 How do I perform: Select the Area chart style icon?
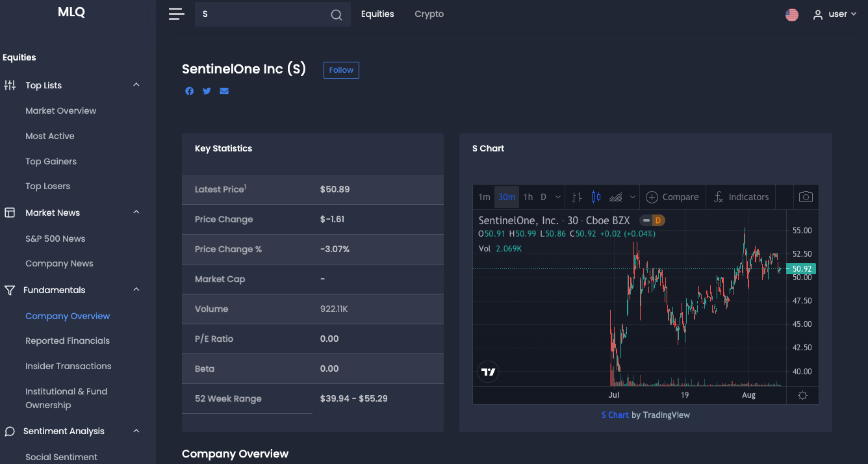click(616, 197)
